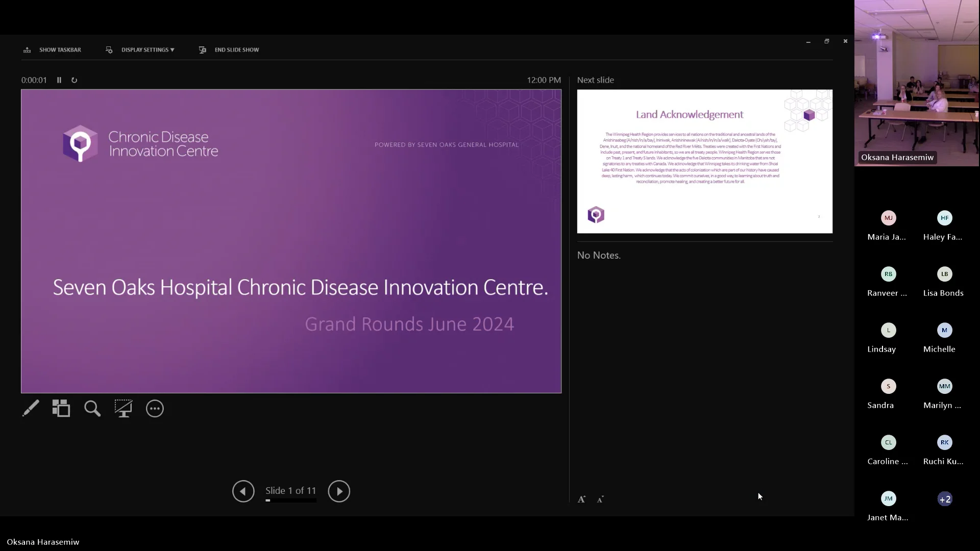
Task: Open the See All Slides view
Action: coord(61,409)
